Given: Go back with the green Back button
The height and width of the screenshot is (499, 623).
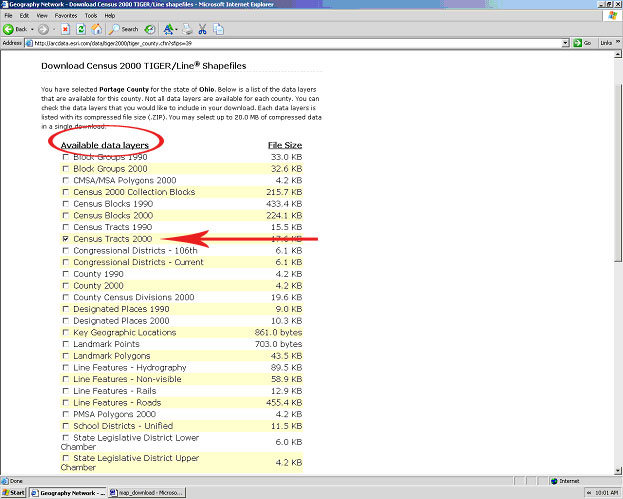Looking at the screenshot, I should (x=15, y=29).
